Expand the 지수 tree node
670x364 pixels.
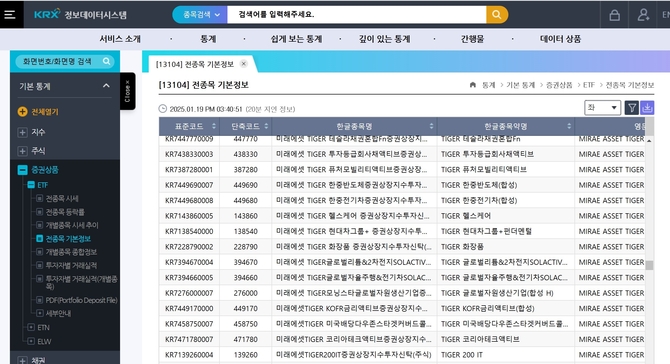pyautogui.click(x=22, y=132)
